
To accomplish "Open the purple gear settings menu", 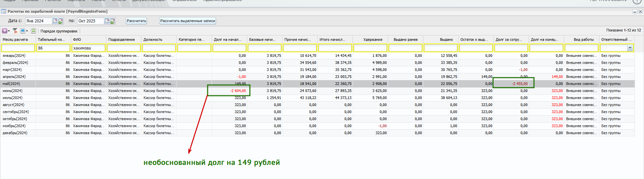I will 6,31.
